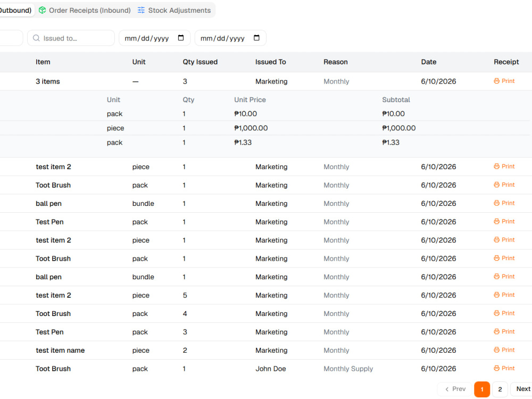The image size is (532, 399).
Task: Print receipt for John Doe row
Action: pyautogui.click(x=504, y=368)
